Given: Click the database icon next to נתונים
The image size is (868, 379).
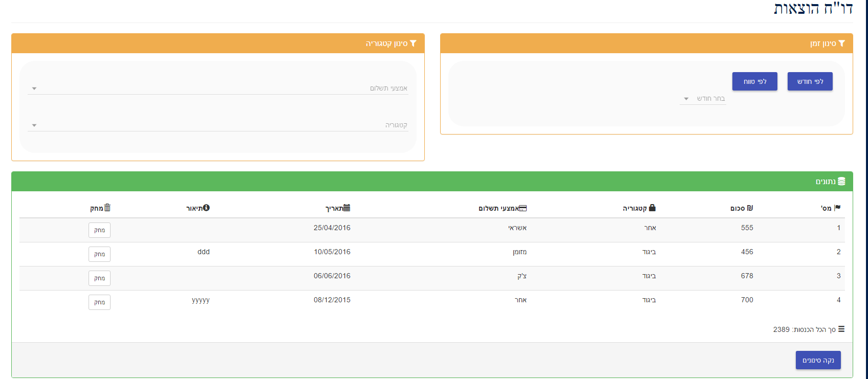Looking at the screenshot, I should pos(841,182).
